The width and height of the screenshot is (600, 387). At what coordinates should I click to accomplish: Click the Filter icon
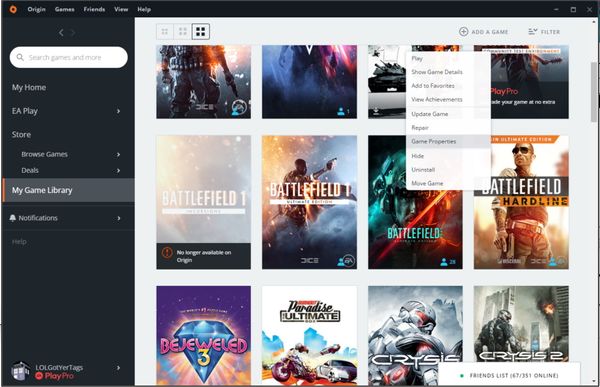[x=533, y=31]
